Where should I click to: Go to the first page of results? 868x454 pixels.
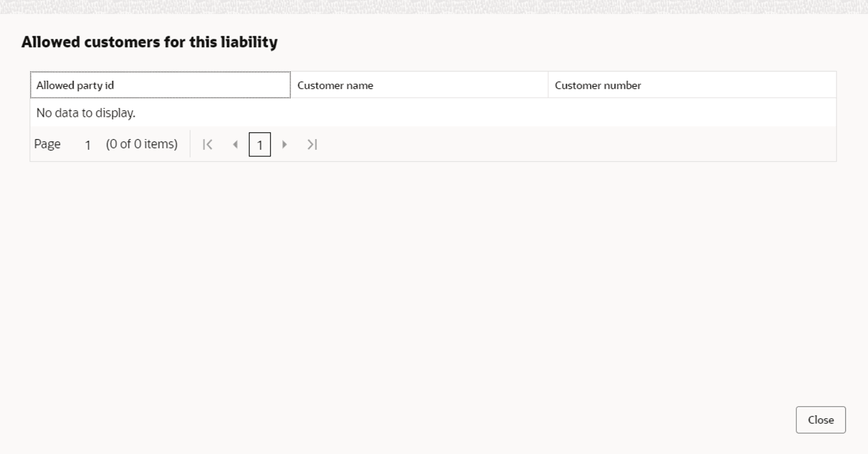[207, 144]
